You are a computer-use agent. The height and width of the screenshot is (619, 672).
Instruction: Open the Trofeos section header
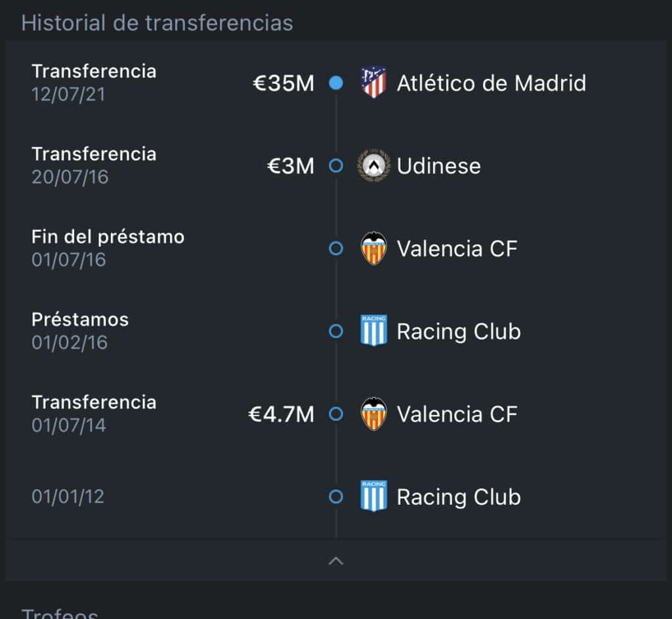click(x=60, y=613)
